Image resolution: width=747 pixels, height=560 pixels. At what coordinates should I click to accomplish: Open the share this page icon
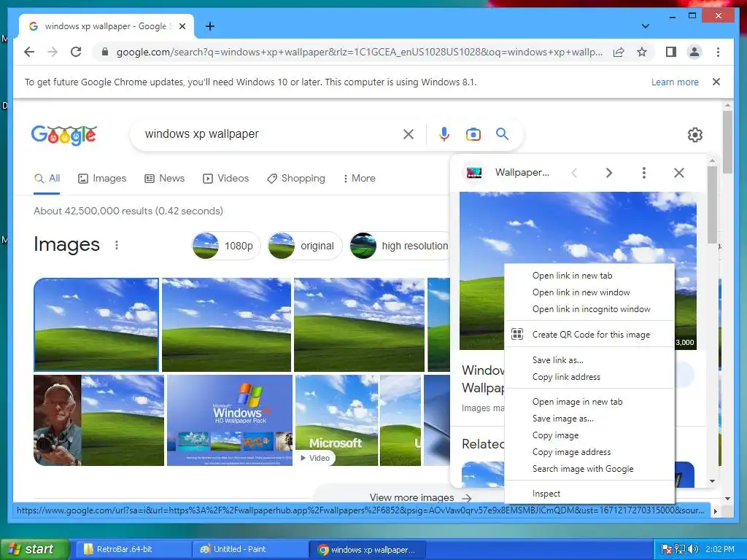(x=619, y=52)
